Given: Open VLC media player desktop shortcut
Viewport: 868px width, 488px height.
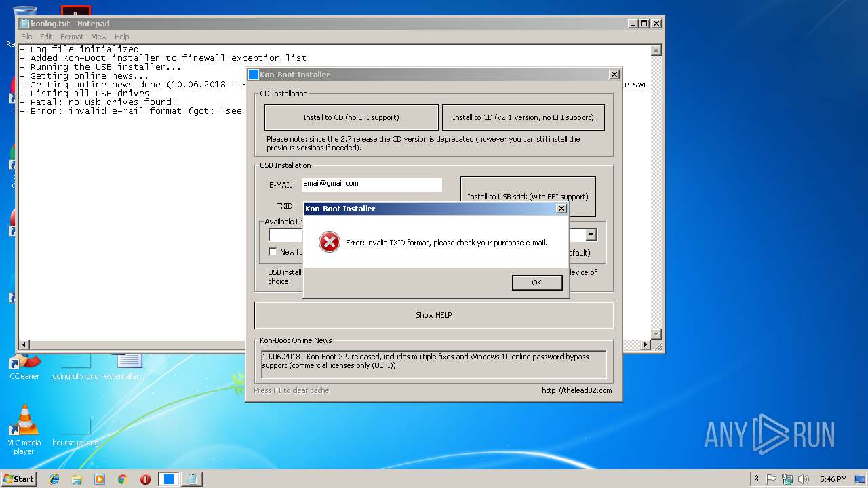Looking at the screenshot, I should [x=24, y=430].
